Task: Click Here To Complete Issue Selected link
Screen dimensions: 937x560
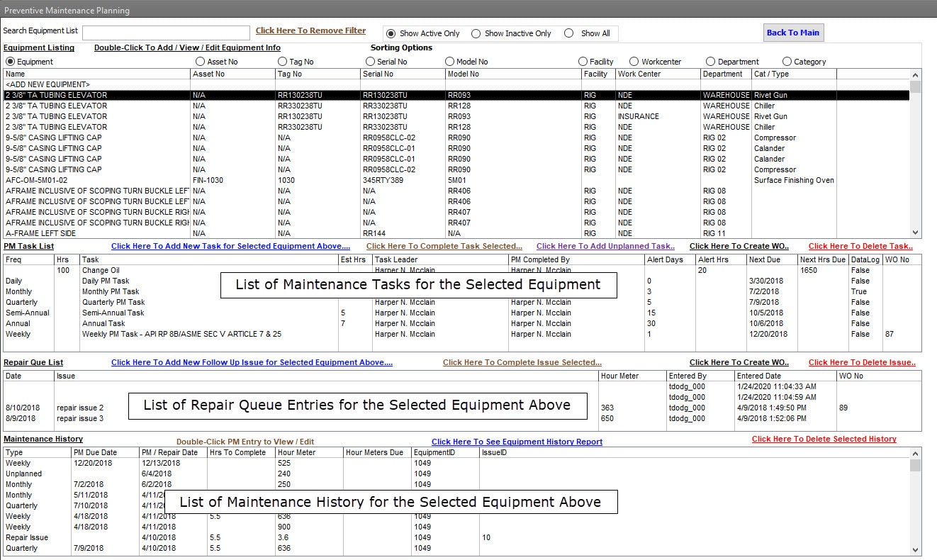Action: click(x=522, y=362)
